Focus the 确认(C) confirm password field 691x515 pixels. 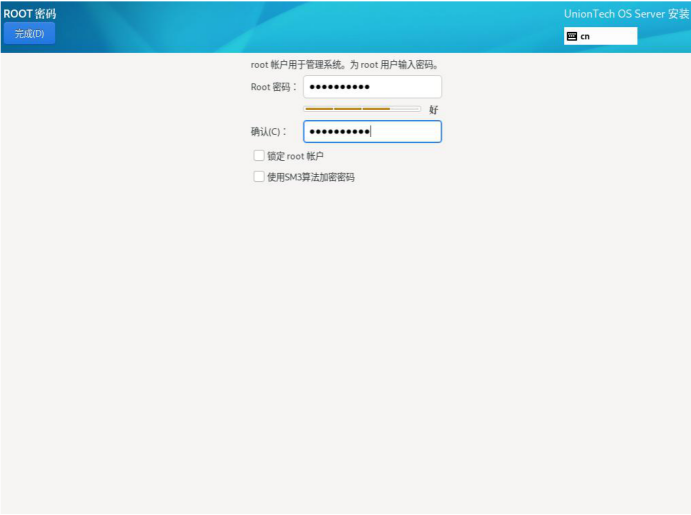372,131
